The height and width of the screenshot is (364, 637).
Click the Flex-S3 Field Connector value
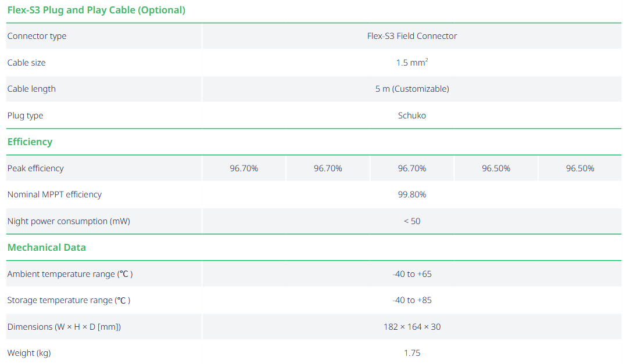tap(411, 36)
